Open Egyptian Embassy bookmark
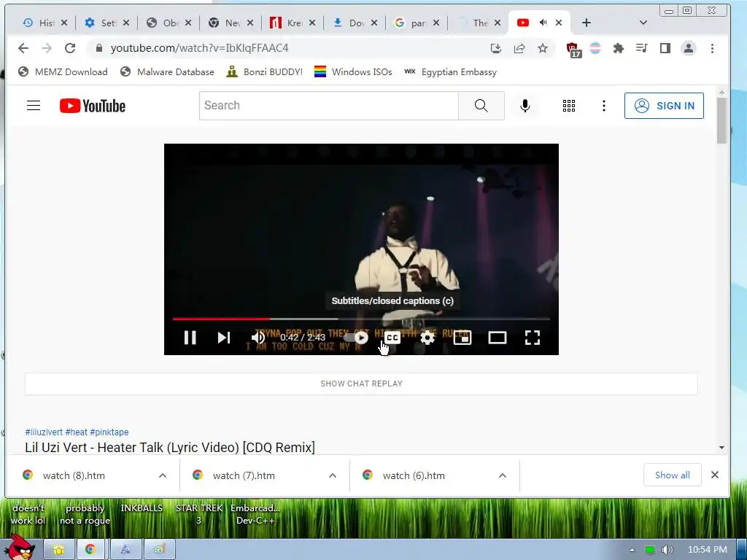This screenshot has width=747, height=560. click(451, 72)
